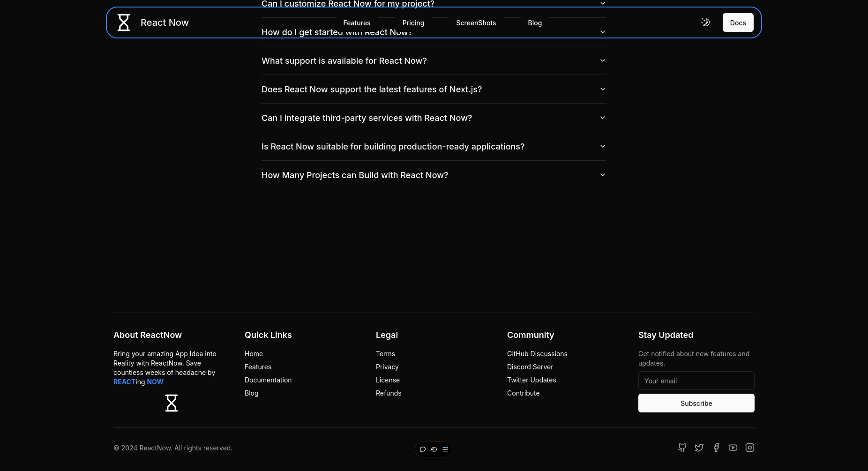This screenshot has width=868, height=471.
Task: Focus the 'Your email' input field
Action: tap(696, 381)
